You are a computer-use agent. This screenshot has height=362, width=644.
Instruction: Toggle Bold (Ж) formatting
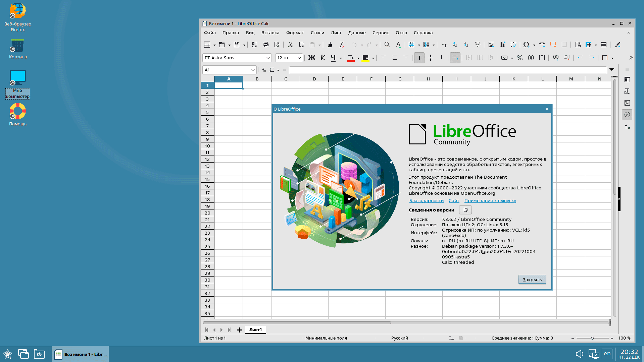click(x=312, y=58)
